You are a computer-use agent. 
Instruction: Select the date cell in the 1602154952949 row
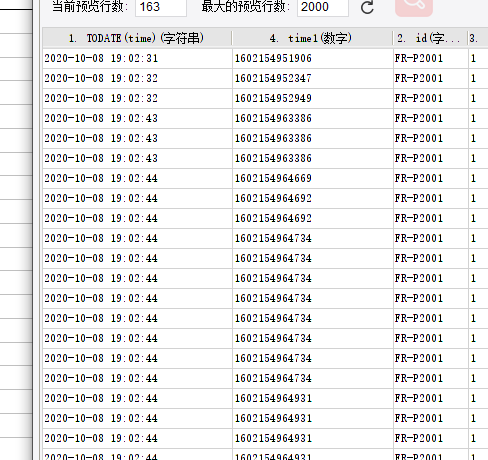(x=137, y=99)
